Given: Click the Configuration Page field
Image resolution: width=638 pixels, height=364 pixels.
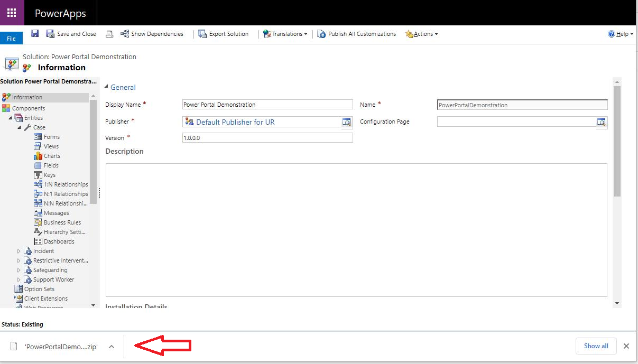Looking at the screenshot, I should 517,122.
